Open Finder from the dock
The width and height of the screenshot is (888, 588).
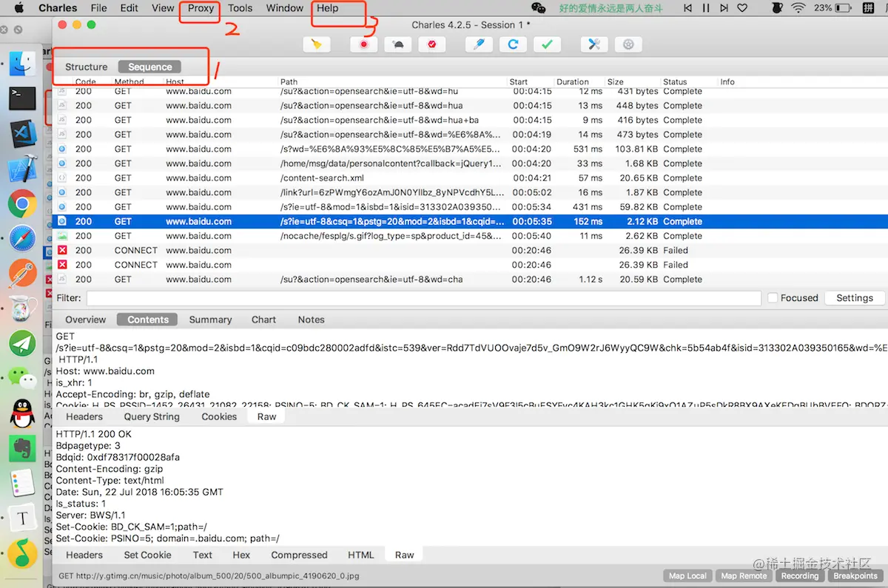[x=23, y=64]
